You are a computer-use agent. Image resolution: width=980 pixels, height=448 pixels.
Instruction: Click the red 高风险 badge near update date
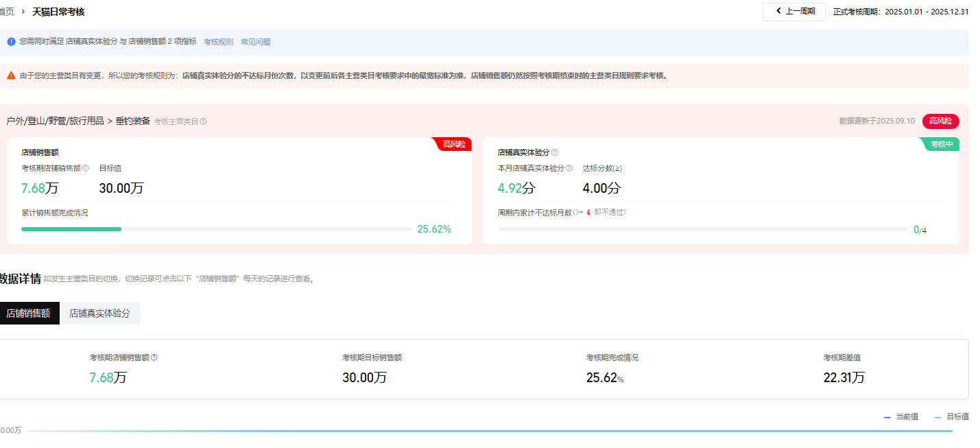click(940, 121)
